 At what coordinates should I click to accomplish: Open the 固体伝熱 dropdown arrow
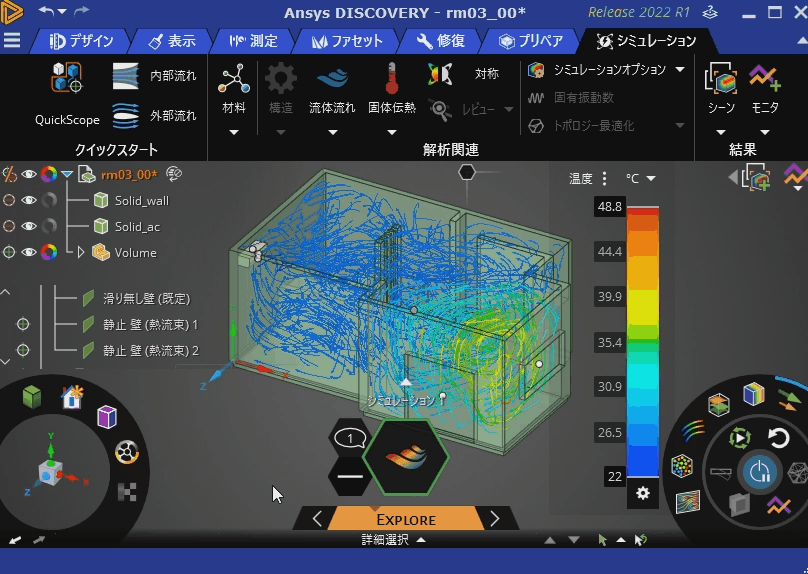(392, 132)
